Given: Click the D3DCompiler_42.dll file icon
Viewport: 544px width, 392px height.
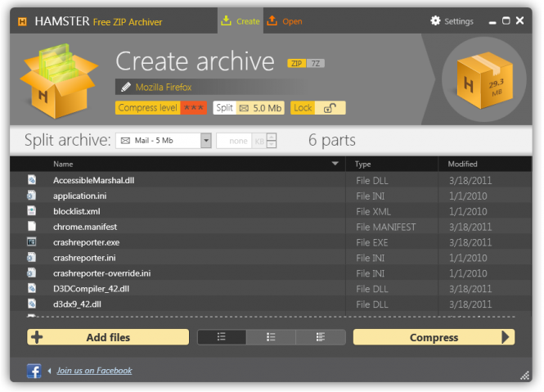Looking at the screenshot, I should pyautogui.click(x=32, y=288).
